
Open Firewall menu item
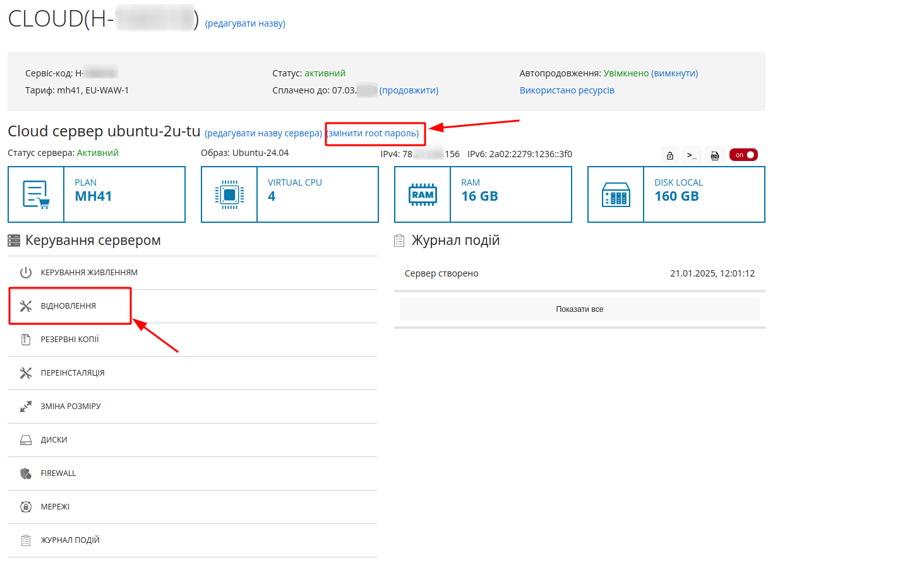[192, 473]
